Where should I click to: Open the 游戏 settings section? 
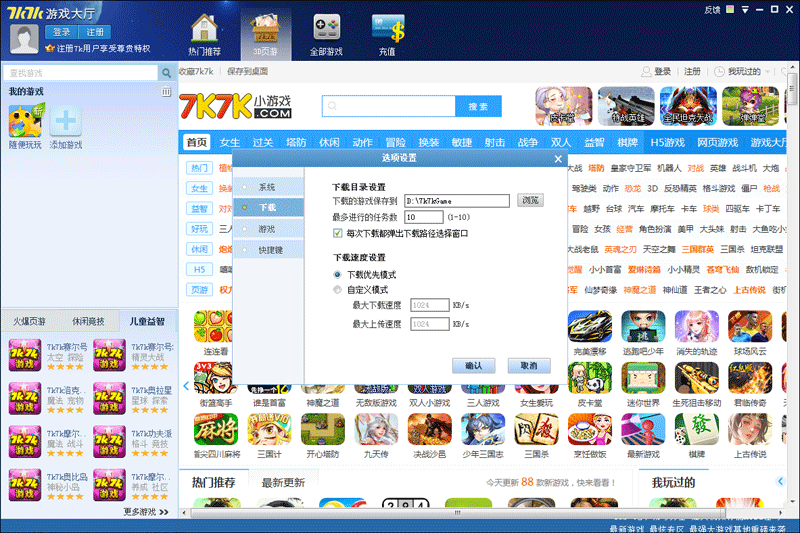(269, 229)
